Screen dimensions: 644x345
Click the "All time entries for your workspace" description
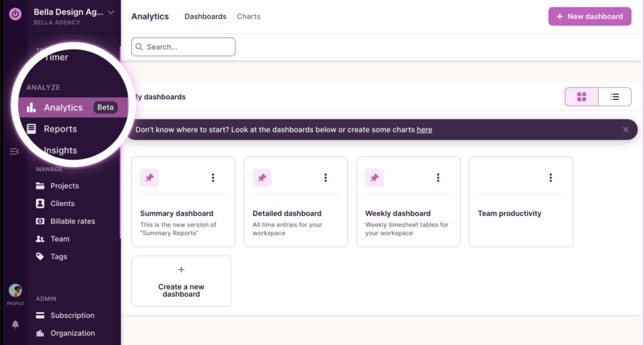point(287,229)
